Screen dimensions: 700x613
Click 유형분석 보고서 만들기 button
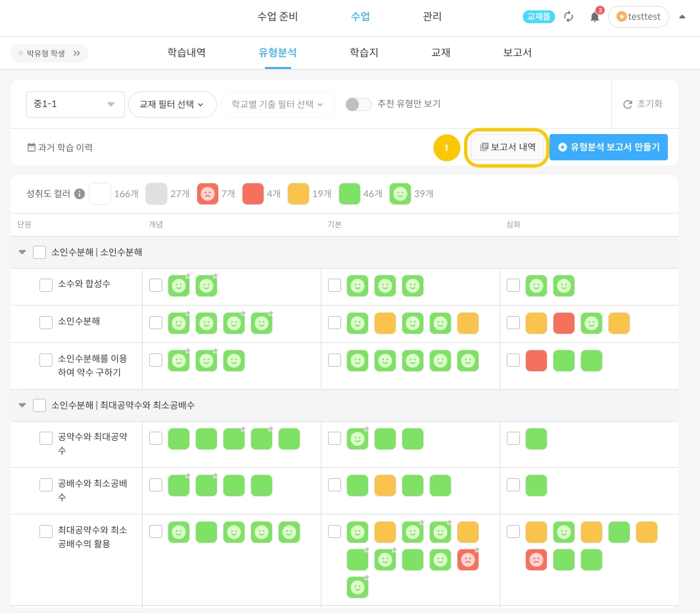[x=608, y=147]
